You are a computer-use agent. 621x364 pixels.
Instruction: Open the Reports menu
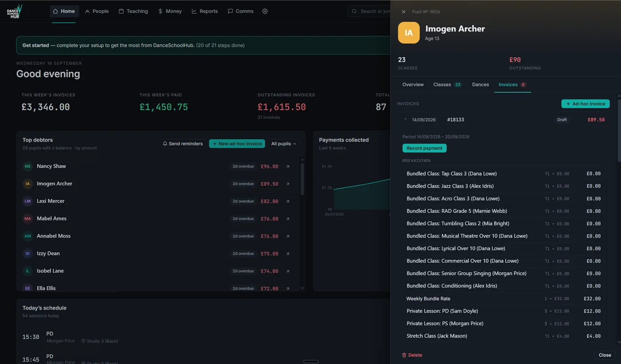tap(204, 11)
